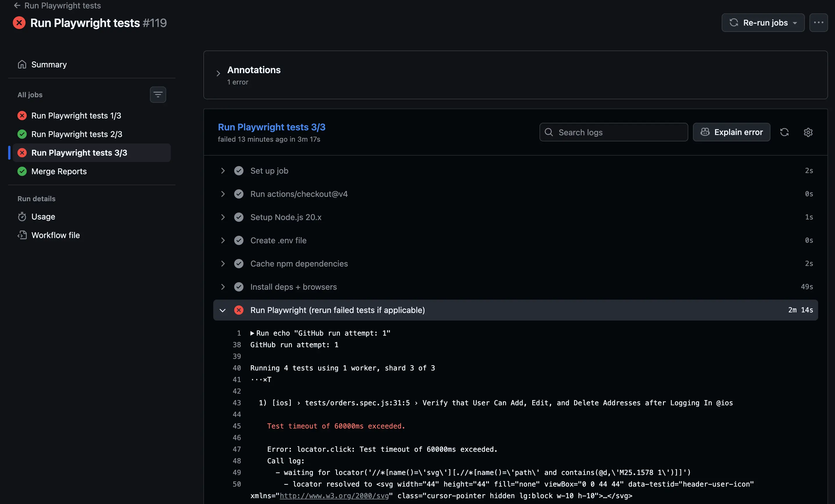Click the Search logs input field
This screenshot has width=835, height=504.
(613, 132)
